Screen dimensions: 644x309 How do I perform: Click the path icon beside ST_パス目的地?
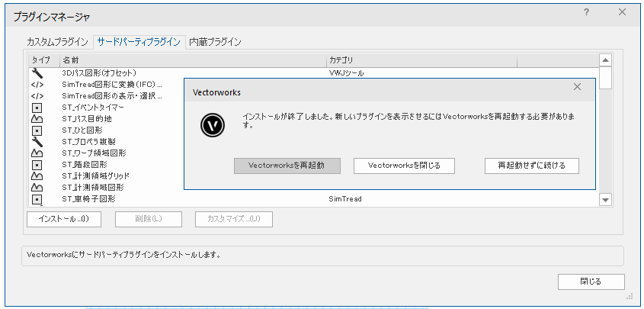[x=37, y=119]
